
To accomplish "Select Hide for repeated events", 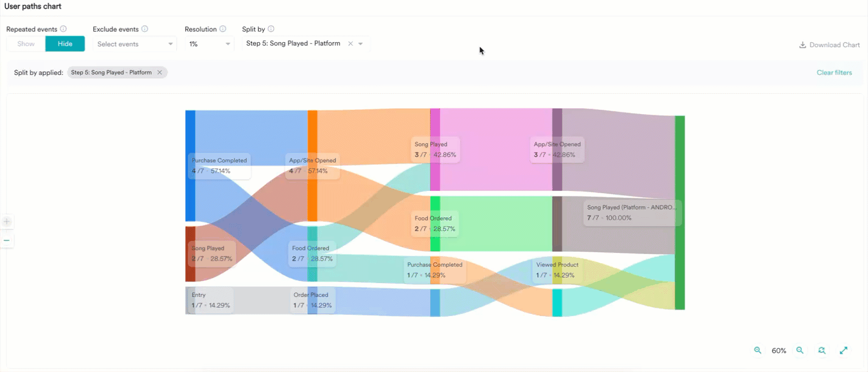I will (65, 44).
